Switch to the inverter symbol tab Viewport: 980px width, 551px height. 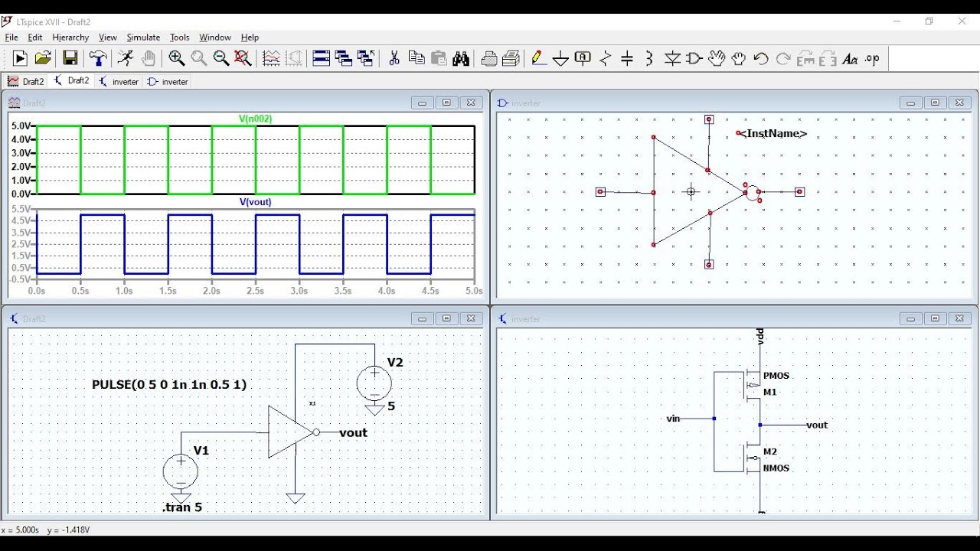tap(168, 81)
